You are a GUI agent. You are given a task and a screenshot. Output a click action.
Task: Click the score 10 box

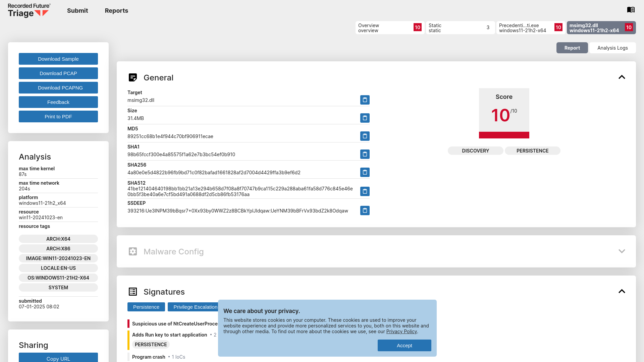(x=504, y=113)
